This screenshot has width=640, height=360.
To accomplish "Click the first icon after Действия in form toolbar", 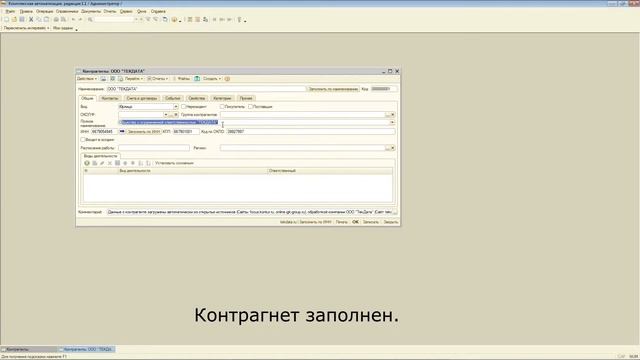I will [x=103, y=79].
